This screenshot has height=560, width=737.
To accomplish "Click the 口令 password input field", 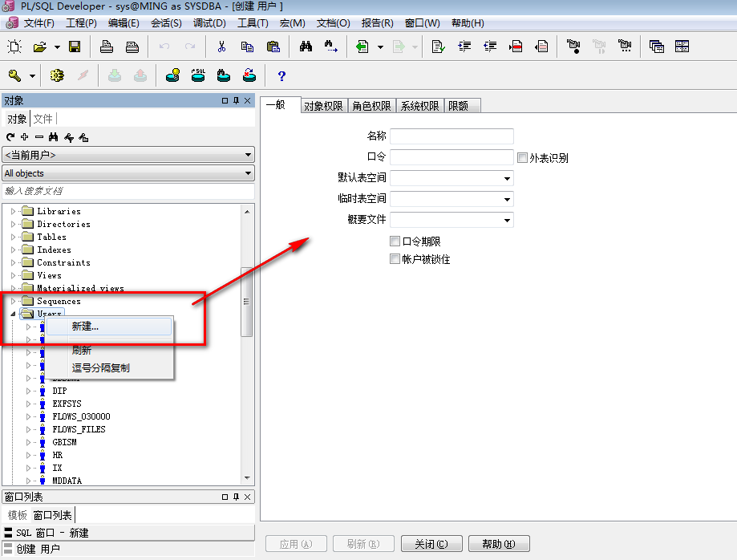I will (x=452, y=157).
